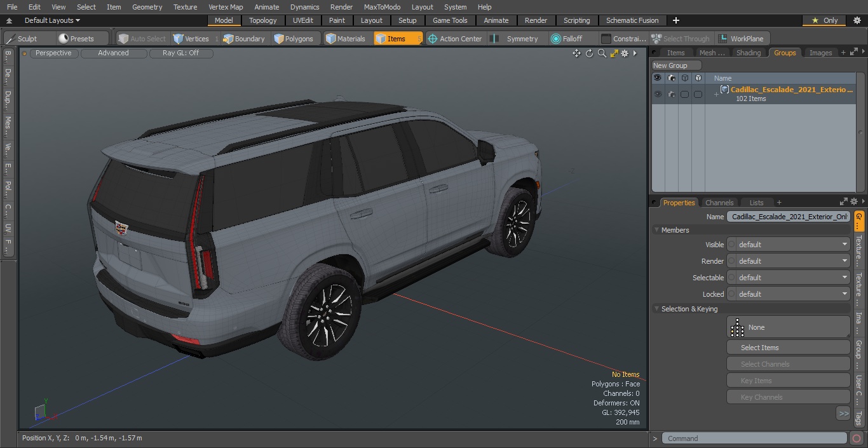
Task: Open the Visible default dropdown
Action: (792, 245)
